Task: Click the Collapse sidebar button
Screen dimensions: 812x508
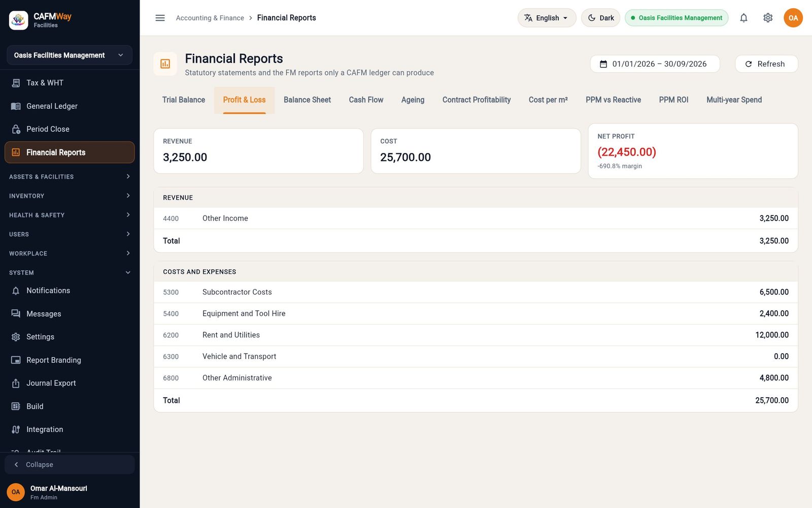Action: click(x=70, y=464)
